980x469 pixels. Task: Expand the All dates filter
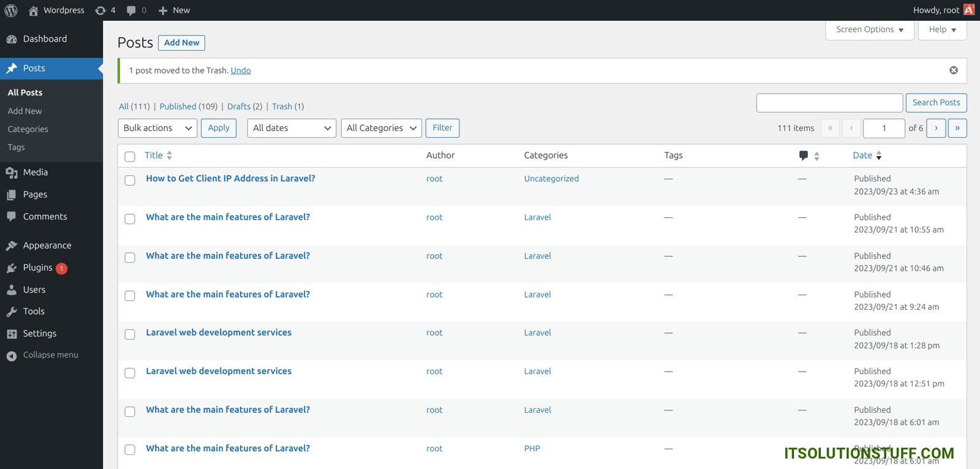pos(292,128)
